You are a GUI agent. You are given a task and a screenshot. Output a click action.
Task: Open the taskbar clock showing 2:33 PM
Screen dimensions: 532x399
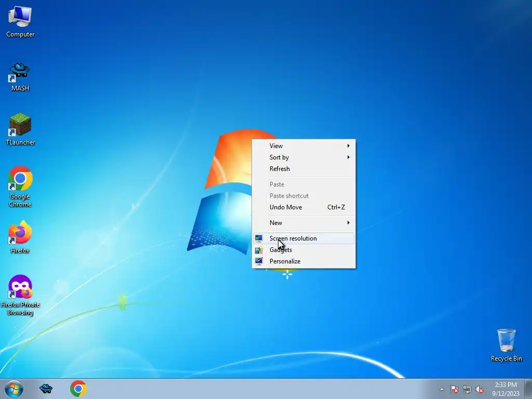click(x=506, y=389)
